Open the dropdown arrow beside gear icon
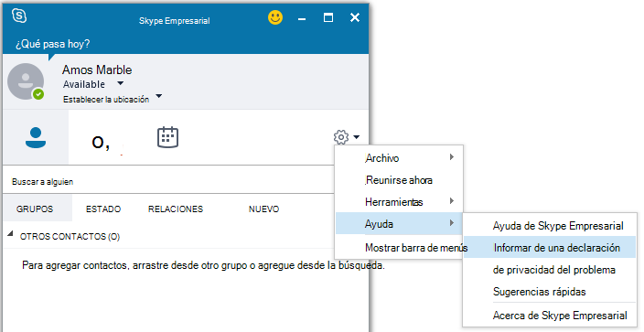Viewport: 644px width, 332px height. (x=356, y=137)
